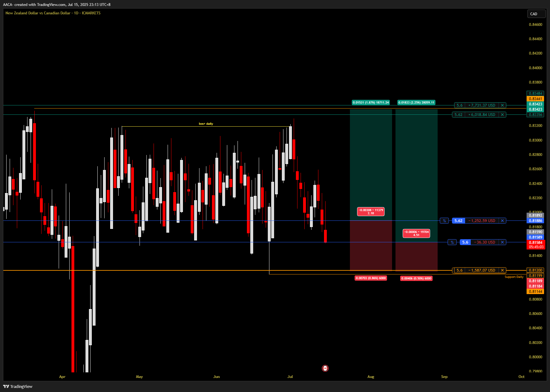Click the red 0.81189 price axis tag
Viewport: 550px width, 392px height.
point(535,281)
